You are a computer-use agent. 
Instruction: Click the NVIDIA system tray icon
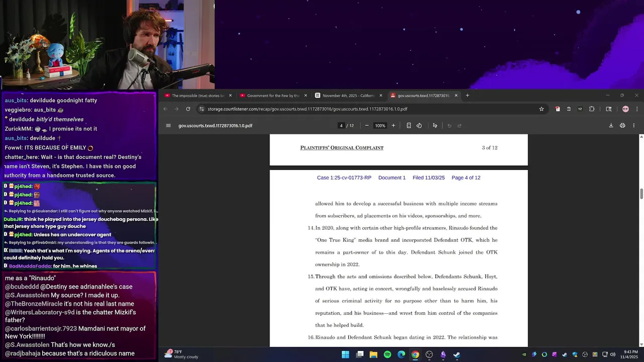click(524, 354)
